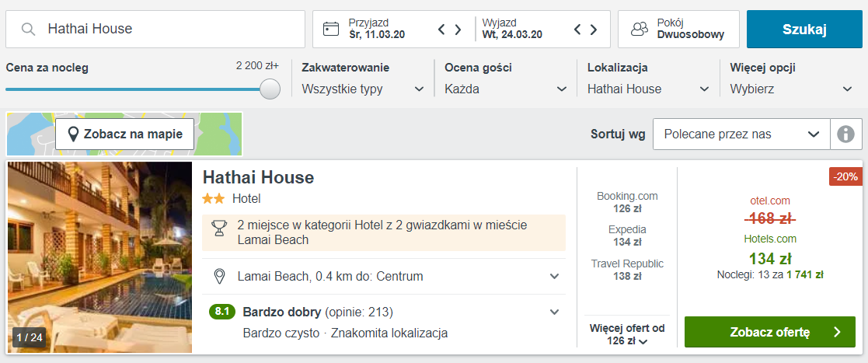
Task: Click the green Zobacz ofertę button
Action: tap(770, 332)
